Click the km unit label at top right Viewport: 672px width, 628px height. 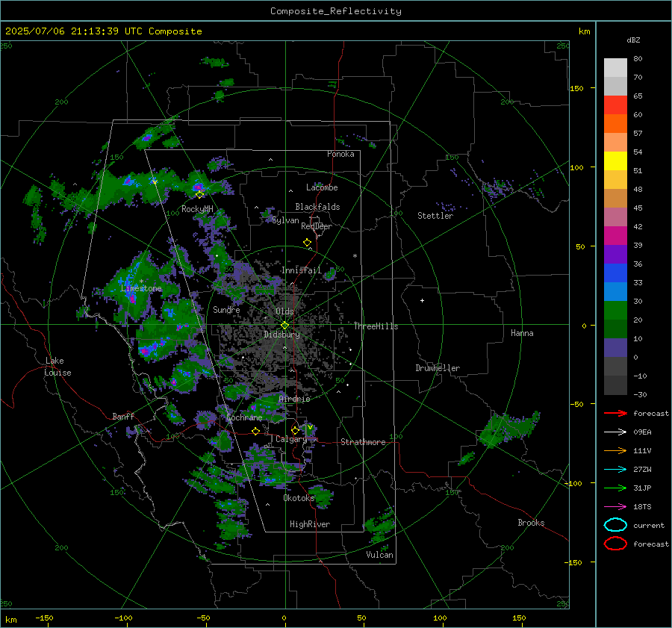point(584,31)
